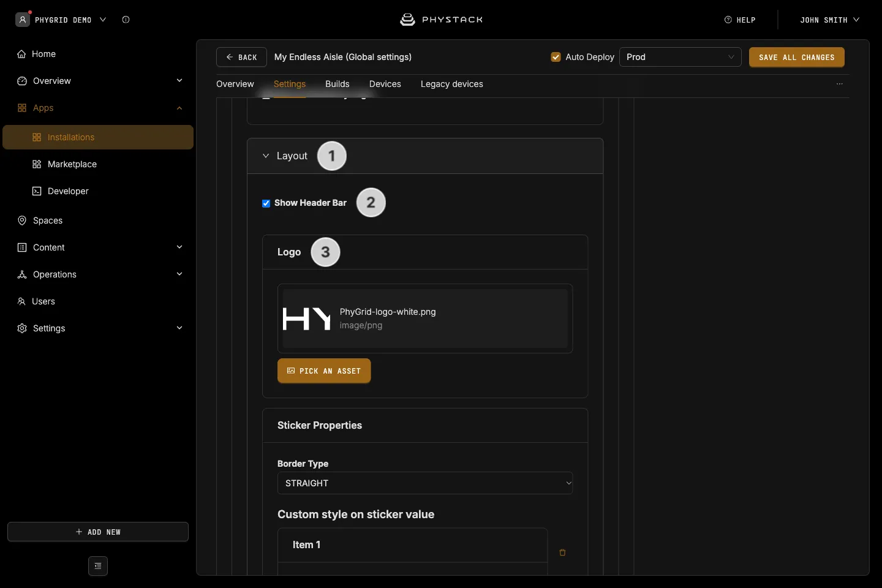Switch to the Devices tab
This screenshot has height=588, width=882.
[385, 84]
